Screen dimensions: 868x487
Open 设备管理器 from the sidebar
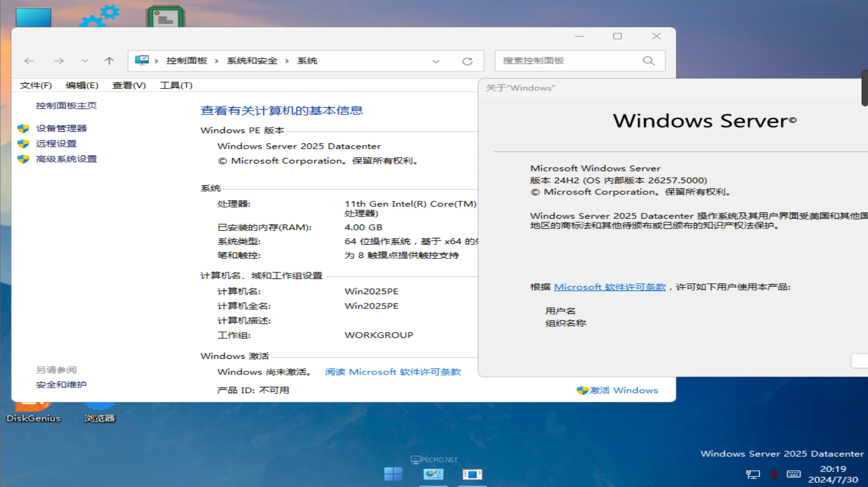point(61,128)
